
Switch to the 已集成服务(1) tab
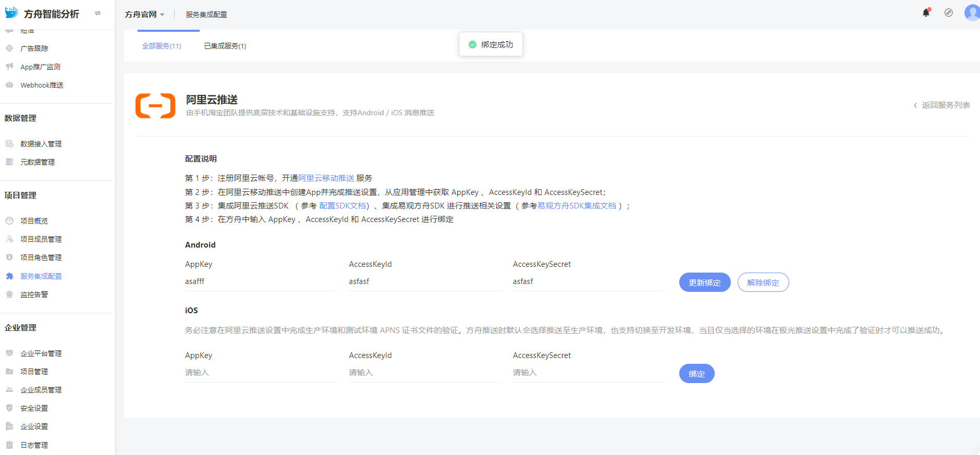[225, 46]
